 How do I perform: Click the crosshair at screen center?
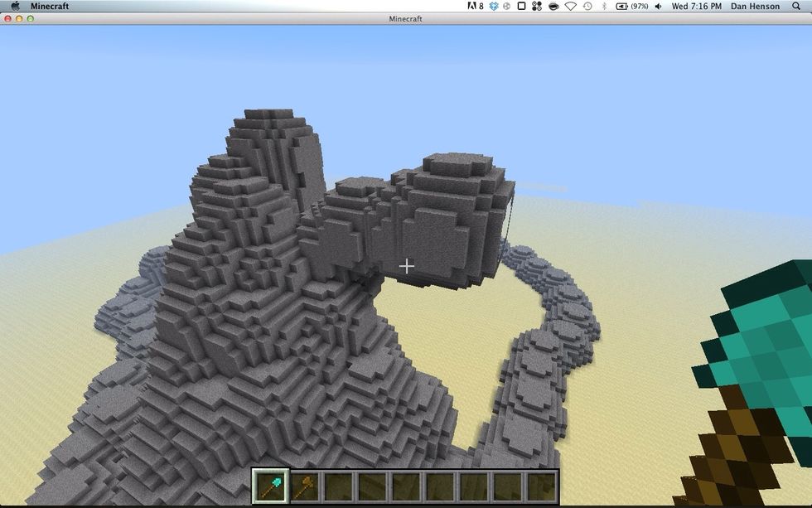pos(406,266)
